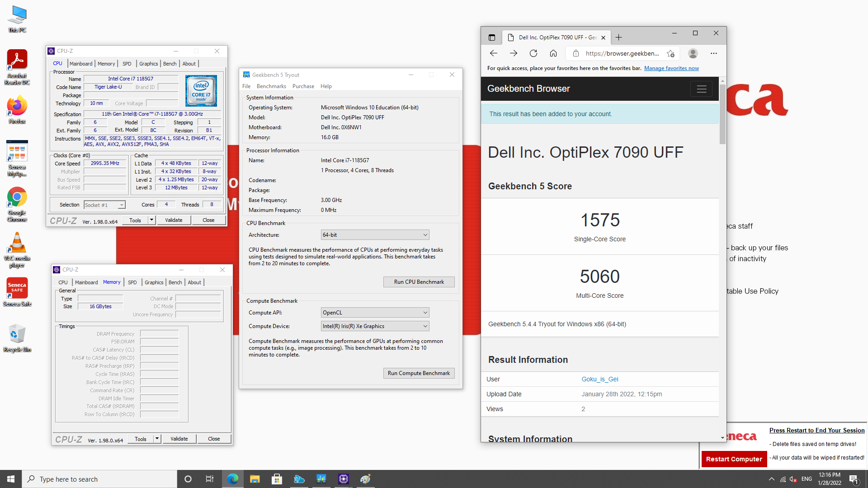The image size is (868, 488).
Task: Open Microsoft Store on taskbar
Action: coord(277,479)
